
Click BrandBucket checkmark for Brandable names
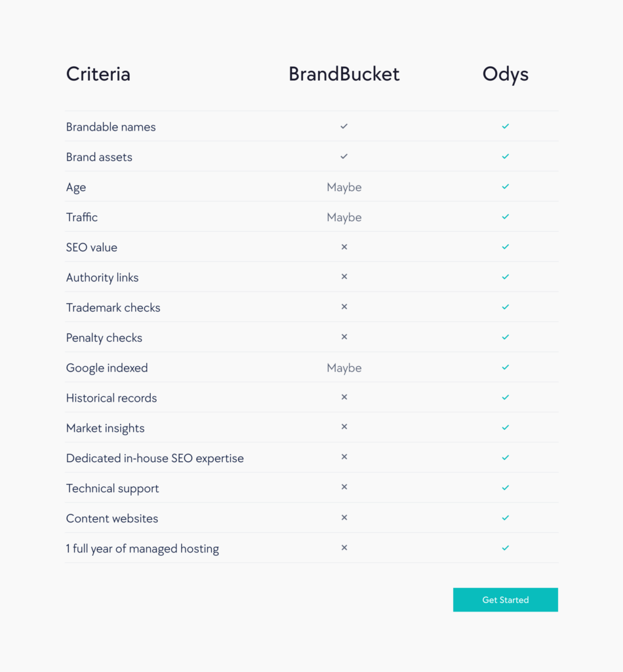click(344, 127)
